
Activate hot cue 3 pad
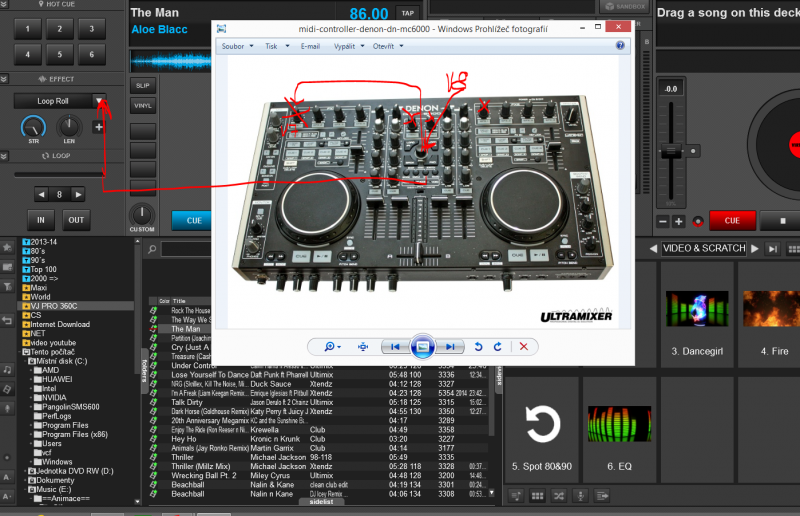point(92,29)
